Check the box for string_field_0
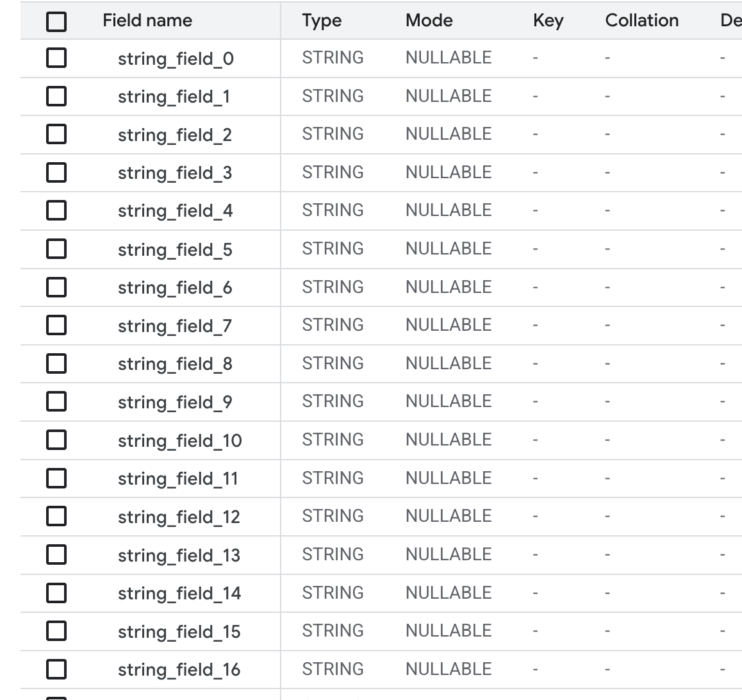Image resolution: width=742 pixels, height=700 pixels. click(56, 58)
